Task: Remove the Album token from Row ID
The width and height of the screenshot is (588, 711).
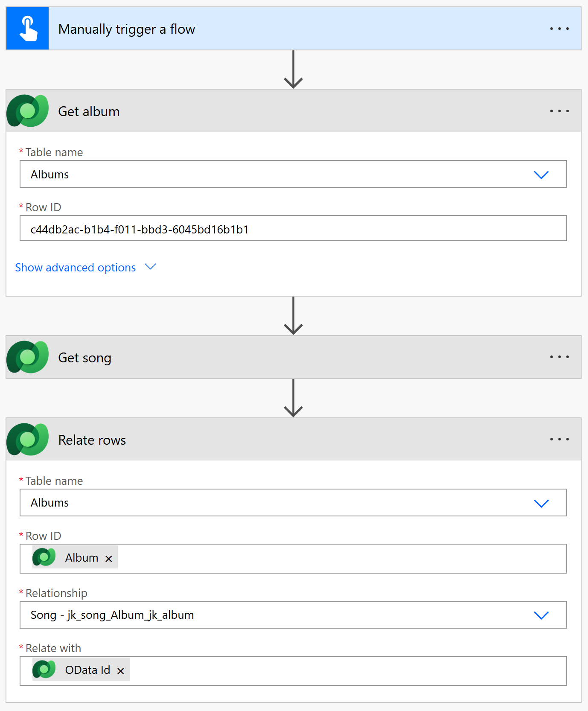Action: coord(109,559)
